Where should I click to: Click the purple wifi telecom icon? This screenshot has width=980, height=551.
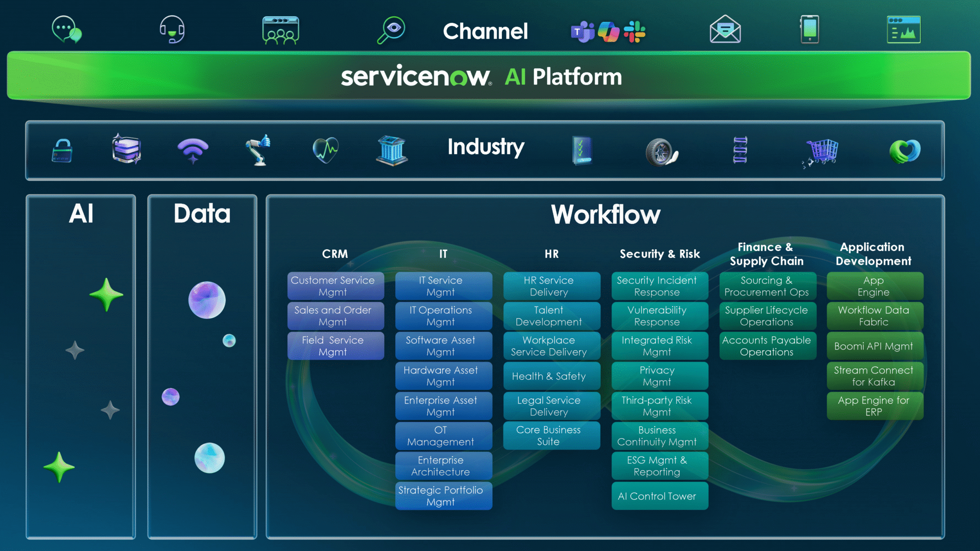[x=193, y=150]
